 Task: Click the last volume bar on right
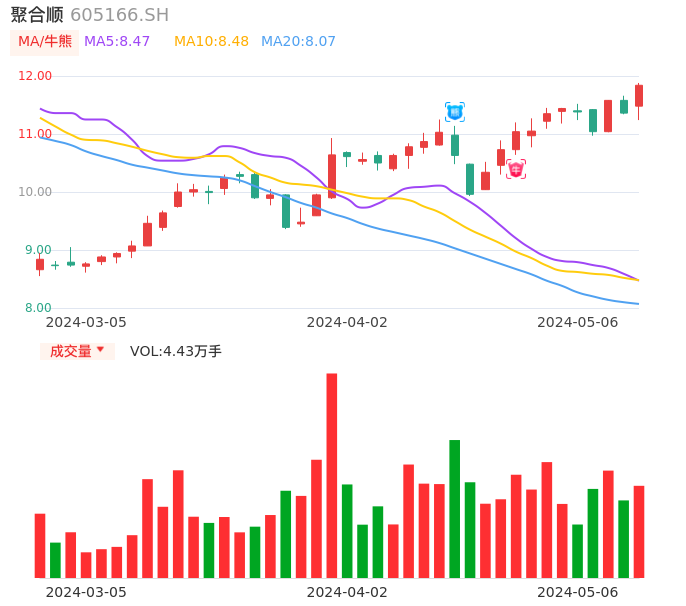point(639,531)
